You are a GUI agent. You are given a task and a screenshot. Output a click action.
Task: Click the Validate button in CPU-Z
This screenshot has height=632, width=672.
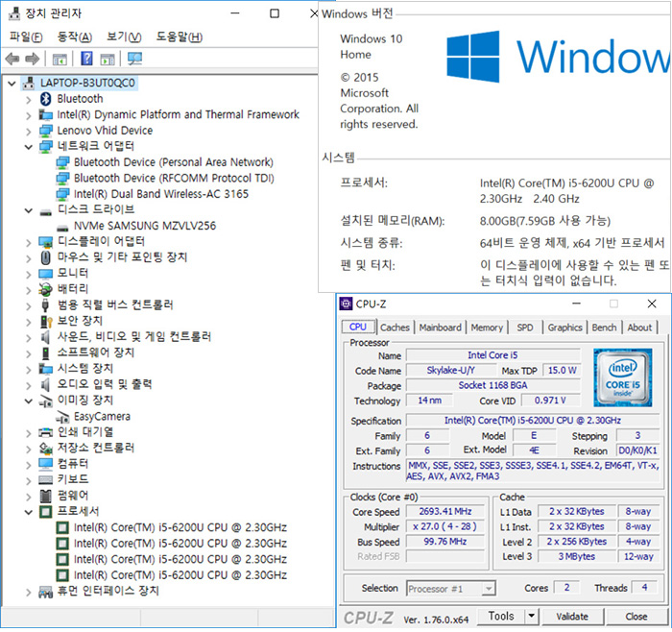point(572,617)
